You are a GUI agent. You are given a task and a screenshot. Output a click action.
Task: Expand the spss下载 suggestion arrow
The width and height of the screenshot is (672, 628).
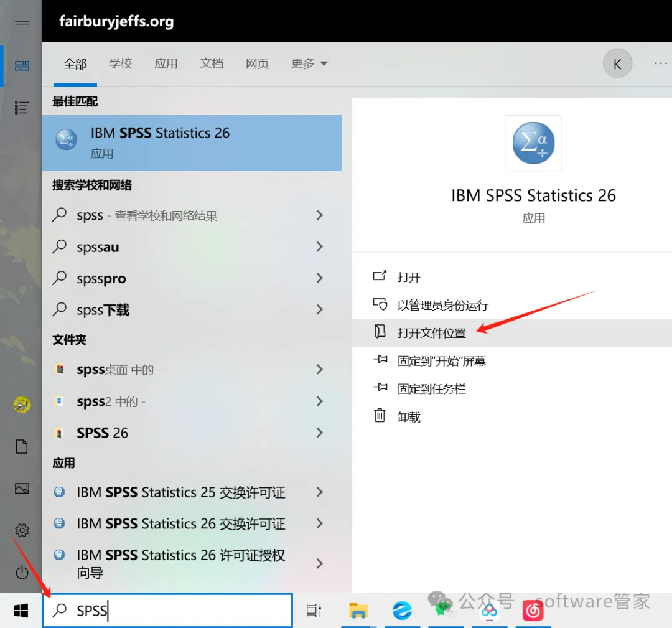click(x=319, y=309)
